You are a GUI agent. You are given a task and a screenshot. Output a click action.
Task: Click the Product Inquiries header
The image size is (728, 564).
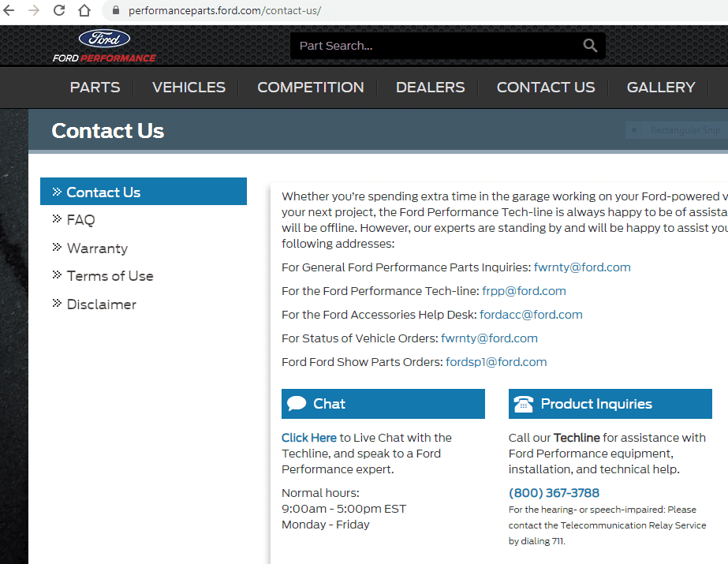tap(610, 404)
